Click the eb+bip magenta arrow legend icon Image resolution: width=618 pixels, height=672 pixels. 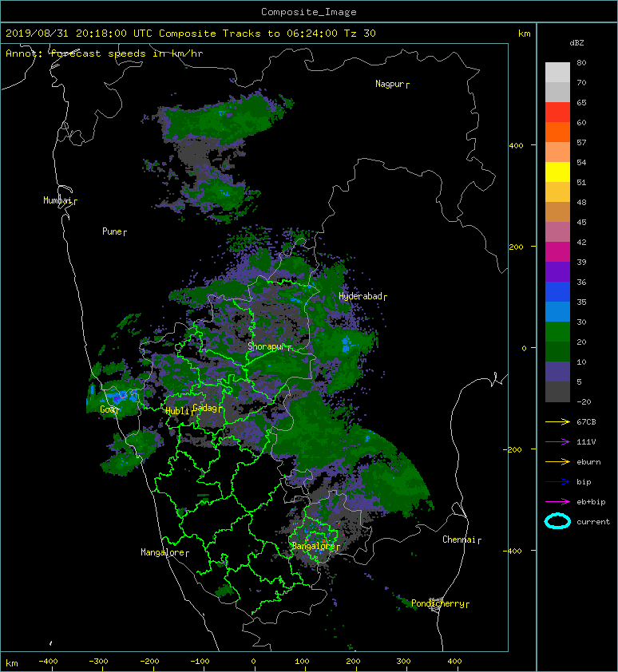557,501
